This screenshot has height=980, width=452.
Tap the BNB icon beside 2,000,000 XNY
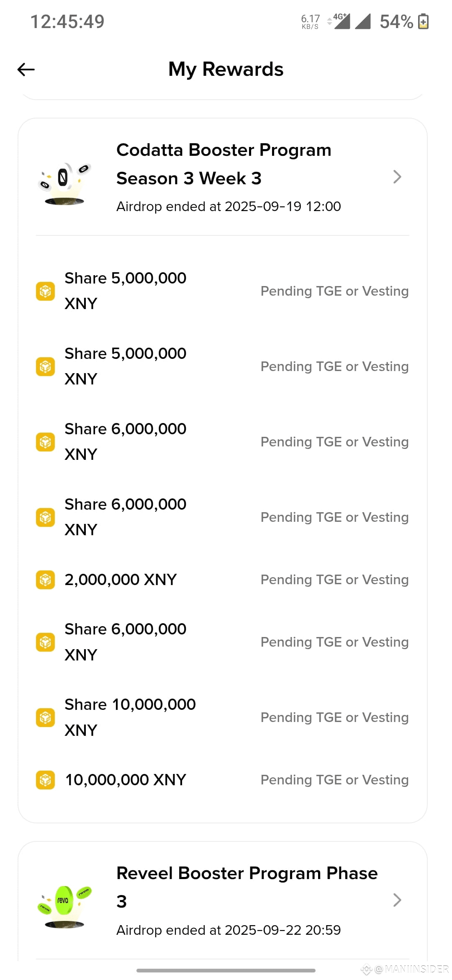click(x=45, y=580)
